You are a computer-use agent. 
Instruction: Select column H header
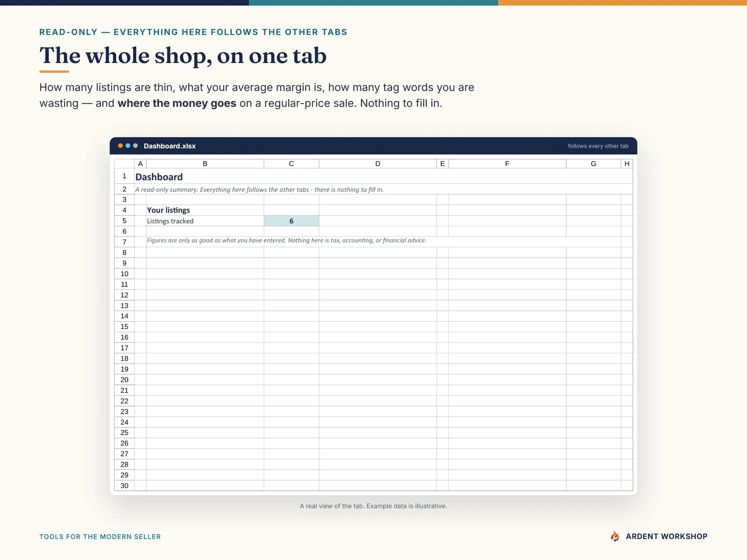pyautogui.click(x=627, y=164)
